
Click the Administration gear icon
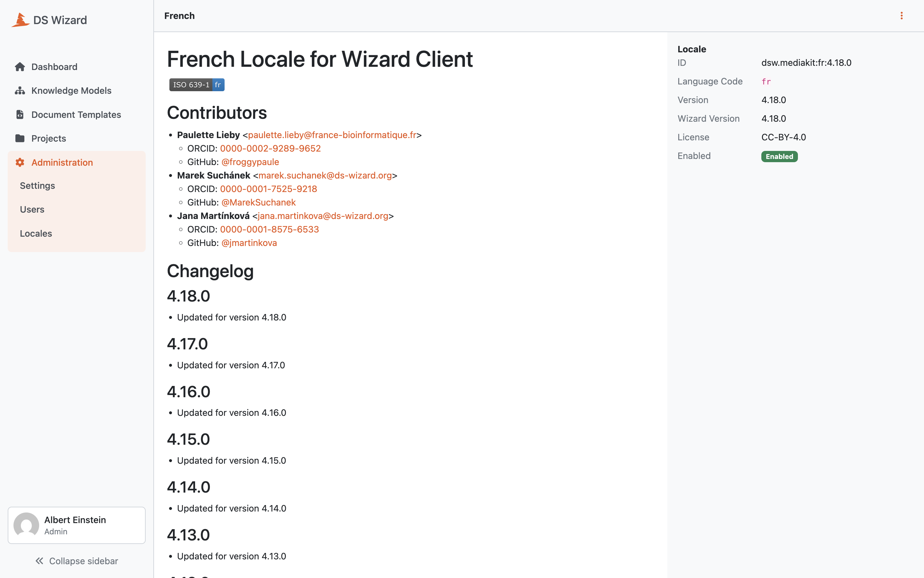click(x=20, y=162)
